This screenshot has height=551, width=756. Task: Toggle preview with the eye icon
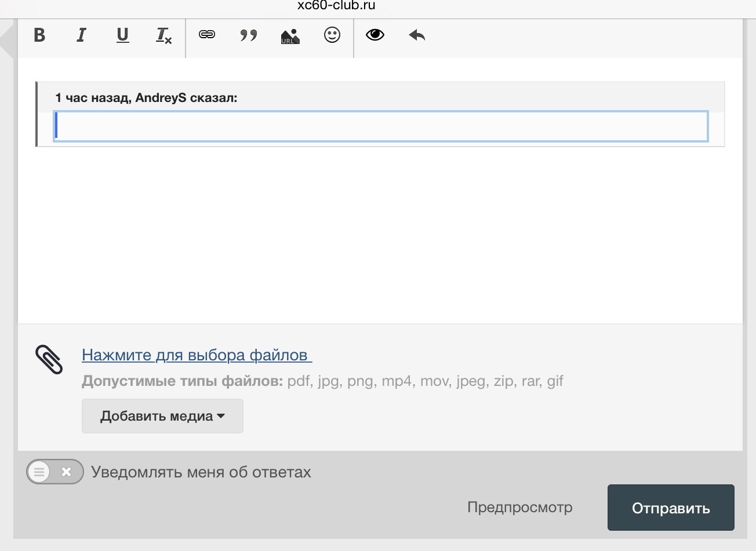[375, 35]
